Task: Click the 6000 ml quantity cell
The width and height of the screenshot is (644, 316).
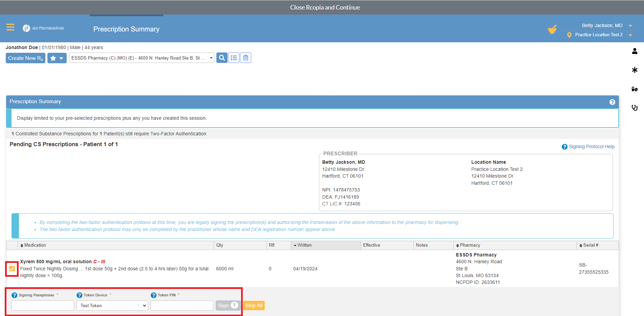Action: 225,269
